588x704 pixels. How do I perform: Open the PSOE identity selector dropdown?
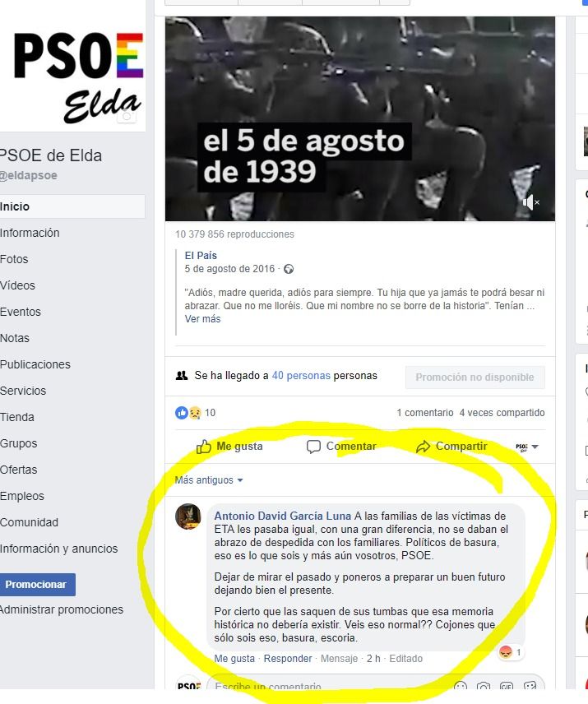527,447
